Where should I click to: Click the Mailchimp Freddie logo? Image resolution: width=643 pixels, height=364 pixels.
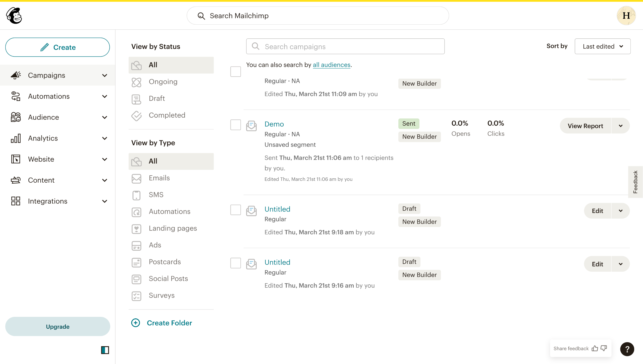[x=14, y=16]
